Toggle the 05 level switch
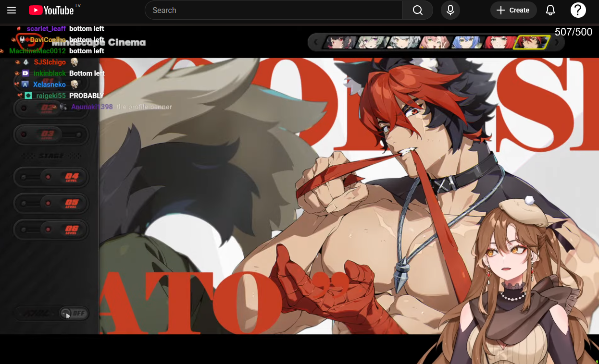The width and height of the screenshot is (599, 364). 51,204
